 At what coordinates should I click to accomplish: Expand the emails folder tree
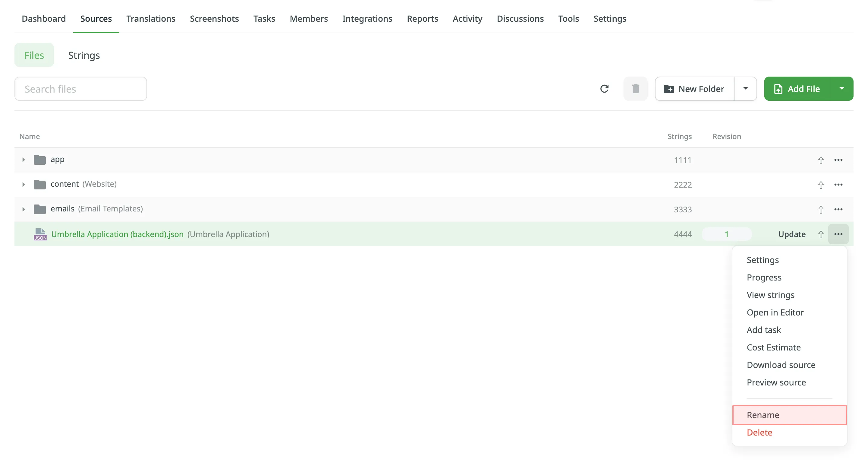(x=23, y=209)
